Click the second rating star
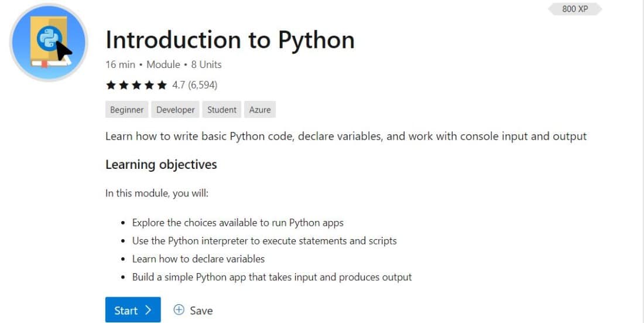This screenshot has height=323, width=644. (x=124, y=86)
